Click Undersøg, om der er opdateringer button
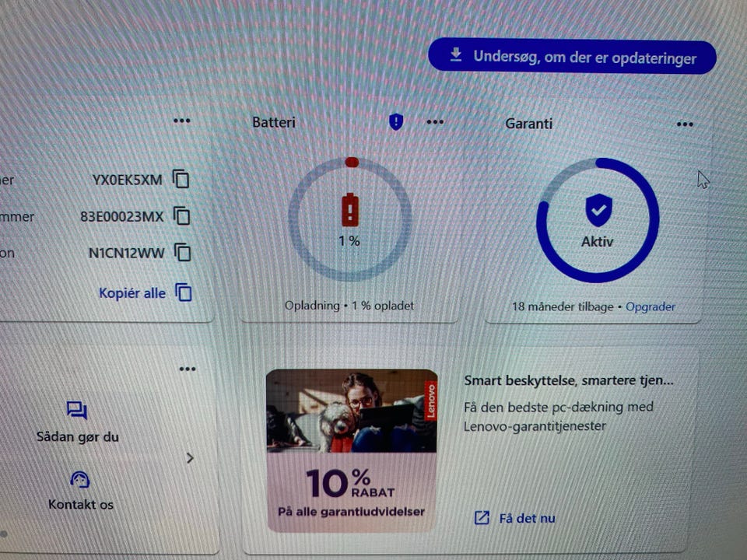This screenshot has height=560, width=747. 572,57
